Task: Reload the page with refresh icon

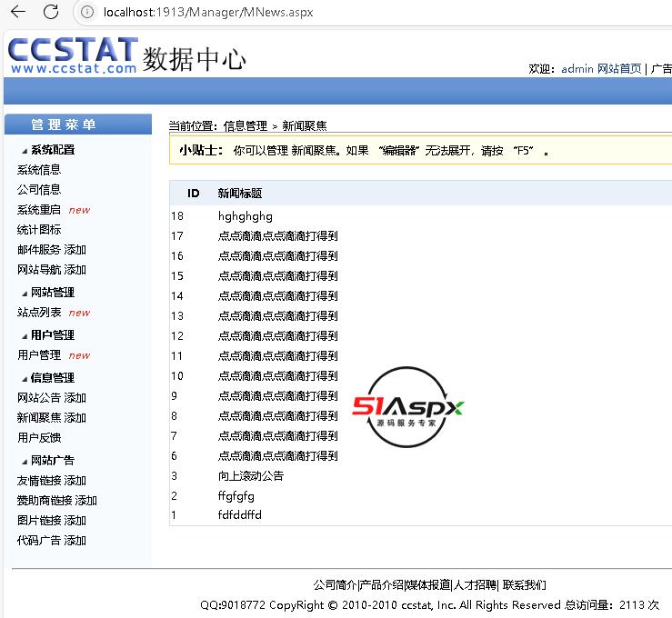Action: [51, 12]
